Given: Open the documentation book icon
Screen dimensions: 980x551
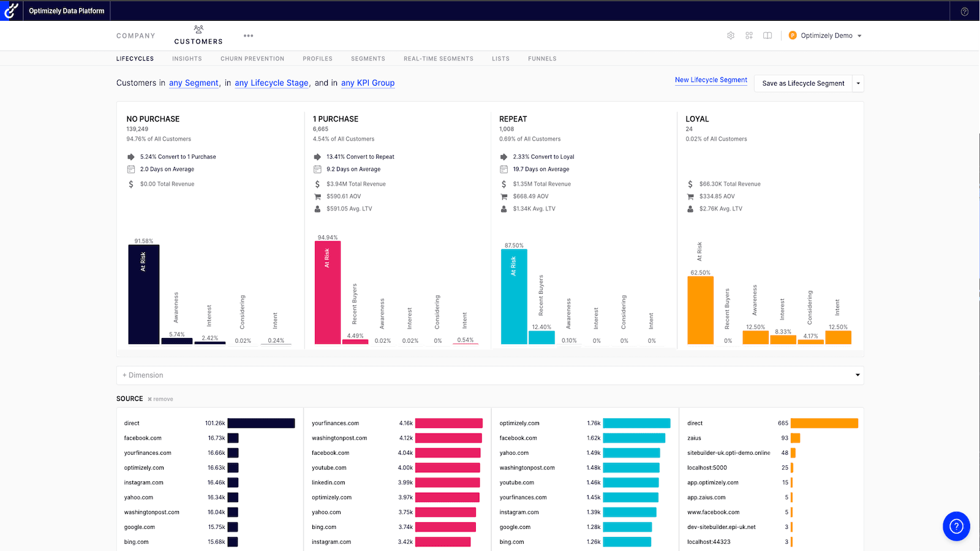Looking at the screenshot, I should [767, 36].
